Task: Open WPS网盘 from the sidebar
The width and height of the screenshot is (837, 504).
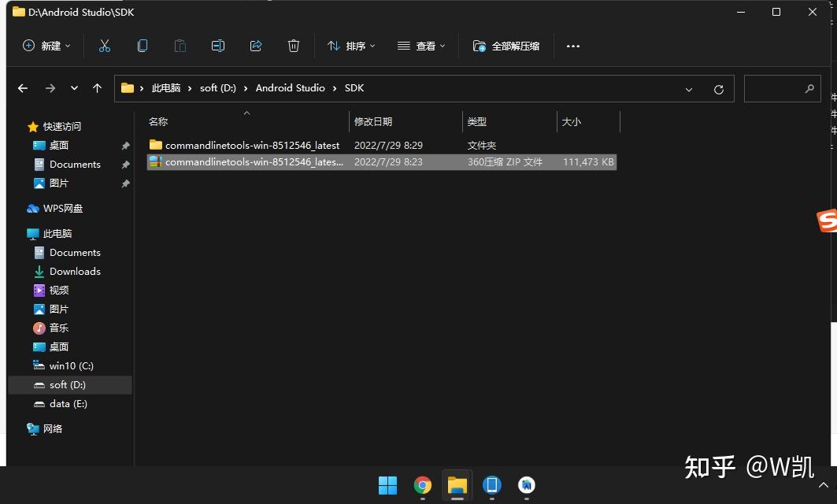Action: point(63,208)
